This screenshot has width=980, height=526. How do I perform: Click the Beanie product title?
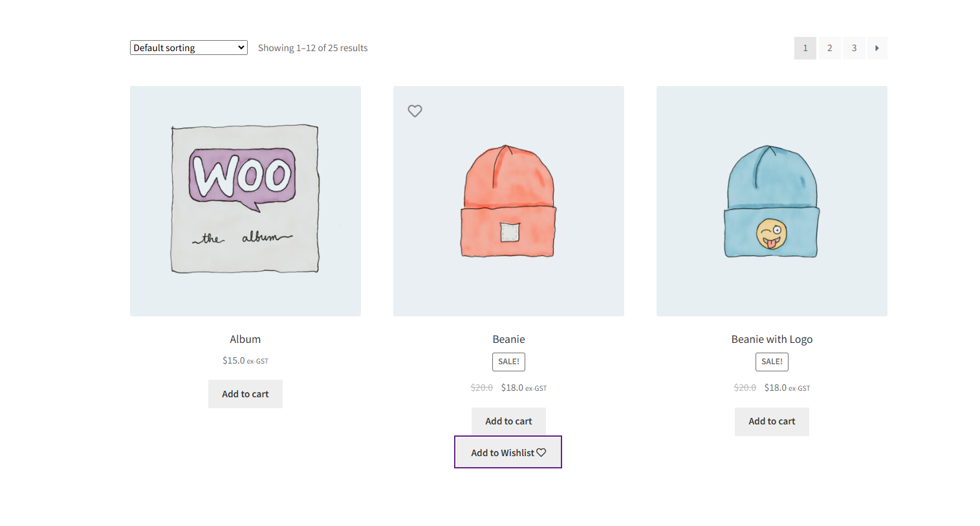click(508, 339)
